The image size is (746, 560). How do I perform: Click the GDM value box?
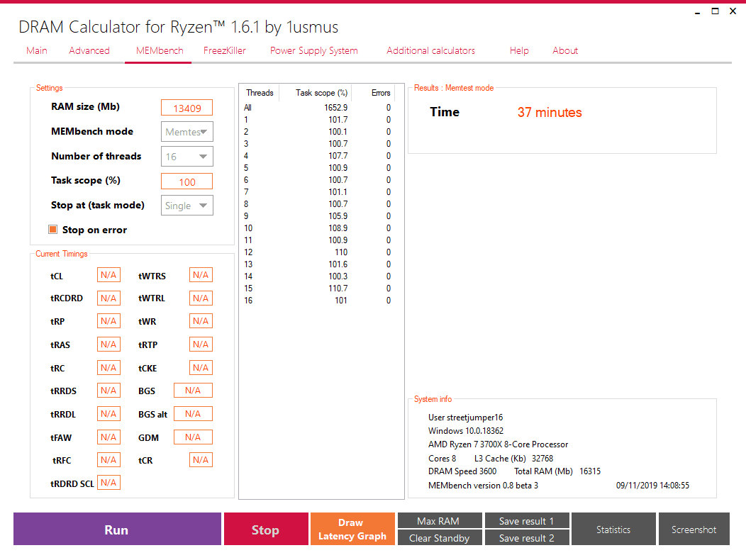193,437
